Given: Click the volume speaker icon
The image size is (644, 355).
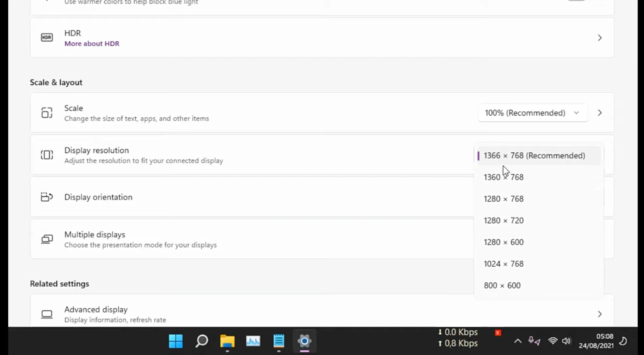Looking at the screenshot, I should [566, 341].
